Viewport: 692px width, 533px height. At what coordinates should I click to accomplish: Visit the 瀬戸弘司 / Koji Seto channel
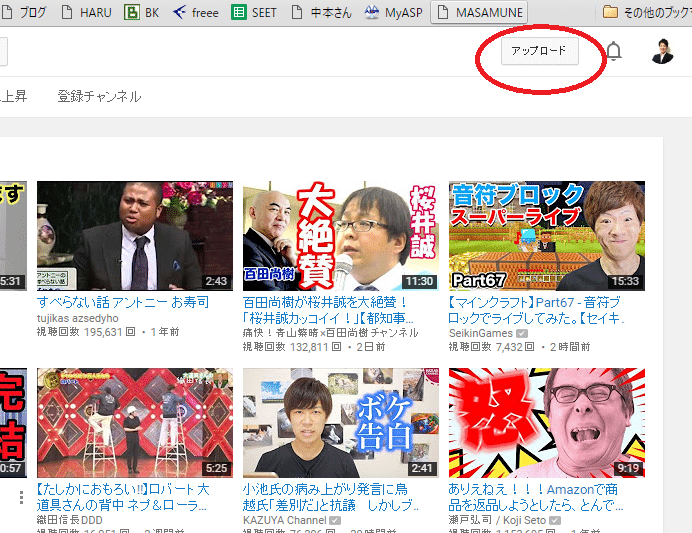[x=497, y=520]
